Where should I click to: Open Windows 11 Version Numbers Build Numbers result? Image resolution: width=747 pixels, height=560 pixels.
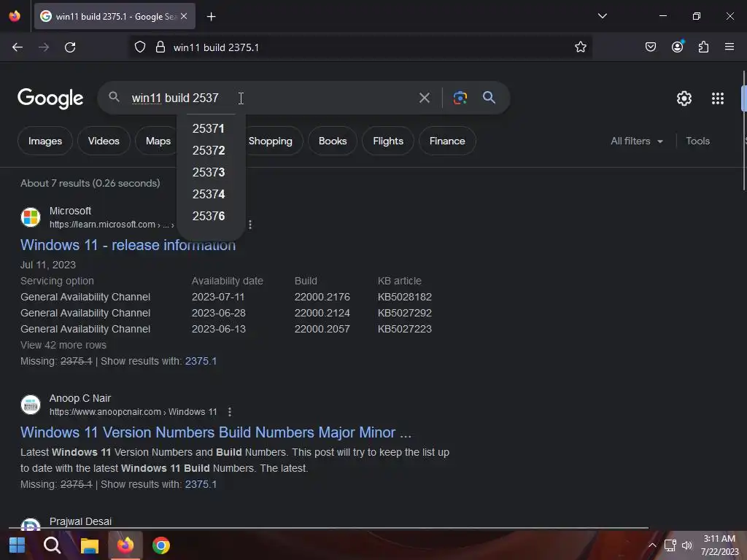[216, 432]
